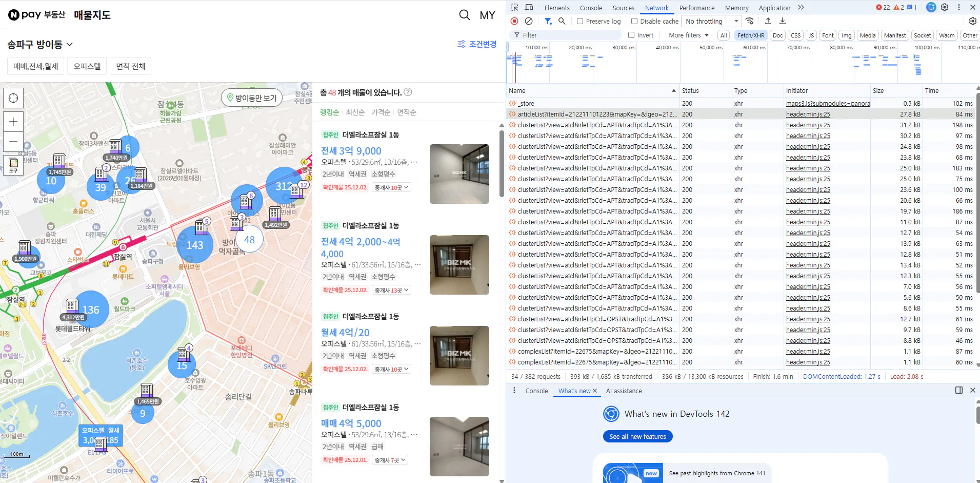Open network search magnifier in DevTools

(562, 21)
